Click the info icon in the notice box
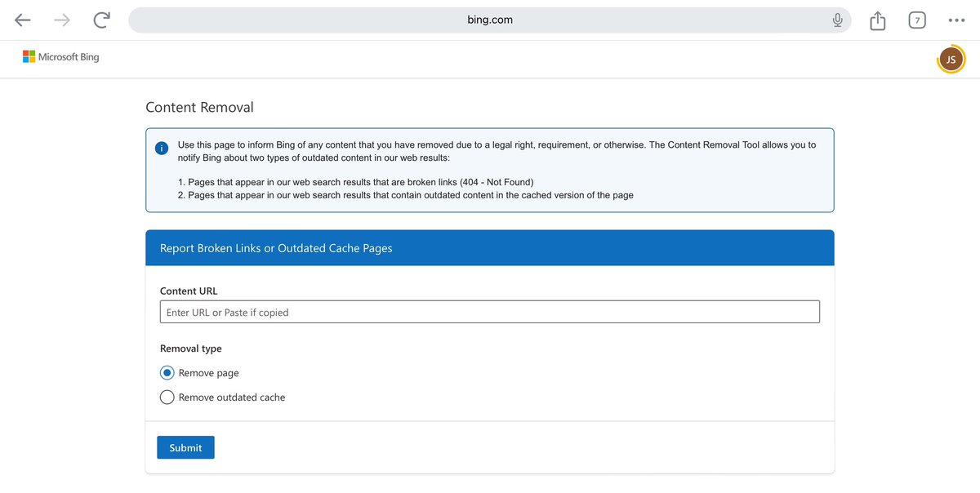 pyautogui.click(x=162, y=148)
